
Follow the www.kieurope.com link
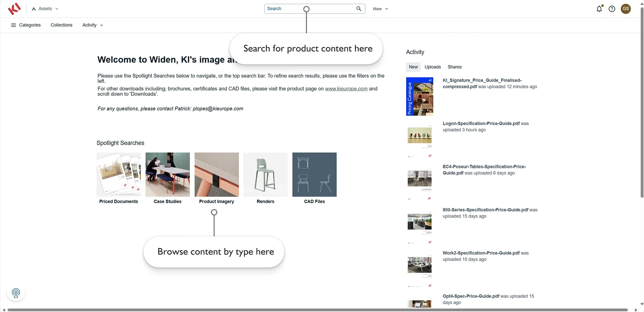[x=346, y=89]
